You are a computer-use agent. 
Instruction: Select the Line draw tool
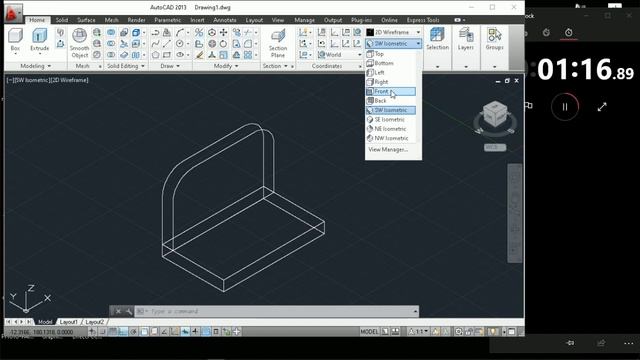tap(167, 44)
